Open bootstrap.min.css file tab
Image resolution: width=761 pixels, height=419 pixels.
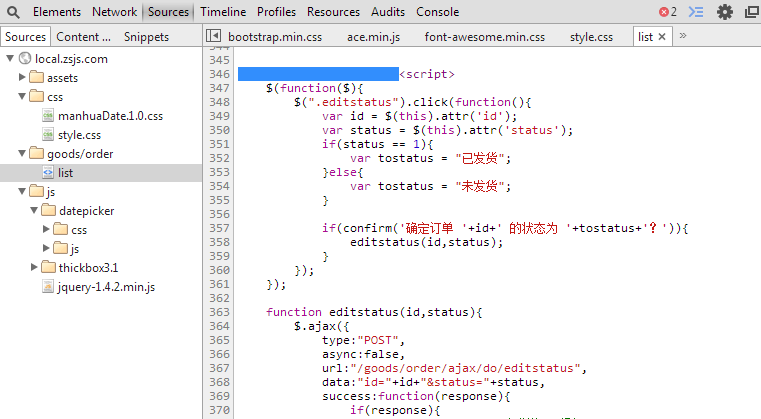tap(275, 37)
